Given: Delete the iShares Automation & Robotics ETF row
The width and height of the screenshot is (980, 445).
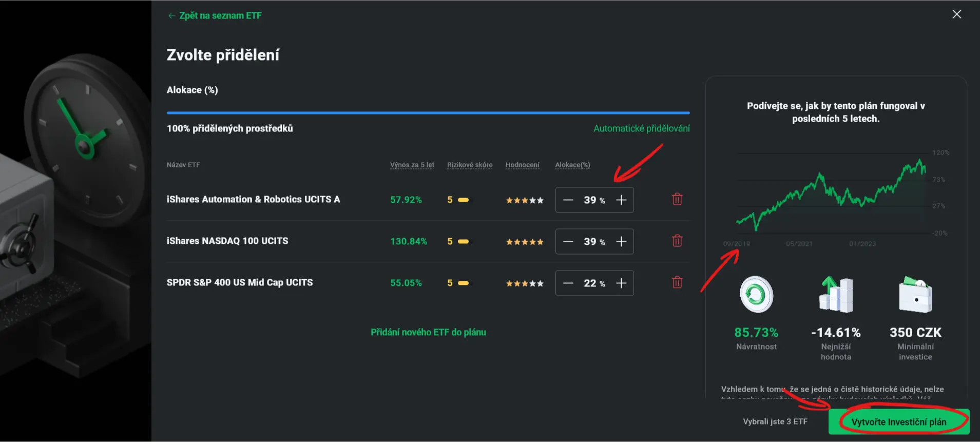Looking at the screenshot, I should pyautogui.click(x=677, y=199).
